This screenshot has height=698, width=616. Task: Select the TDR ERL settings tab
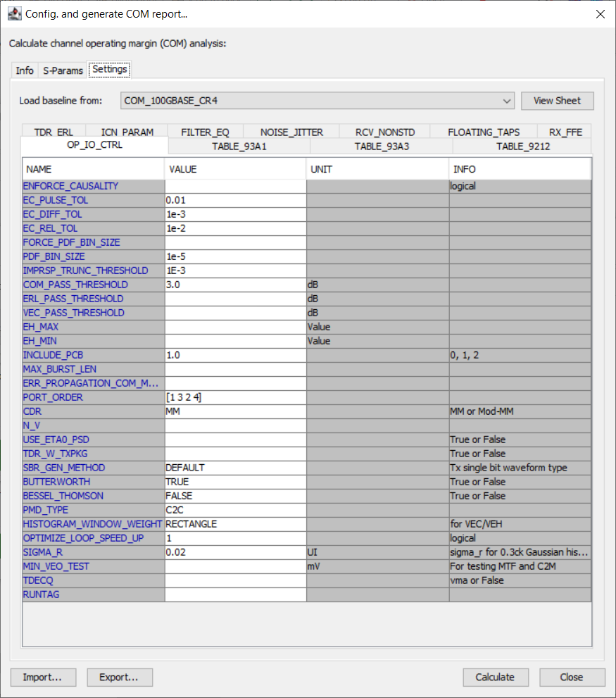tap(53, 132)
